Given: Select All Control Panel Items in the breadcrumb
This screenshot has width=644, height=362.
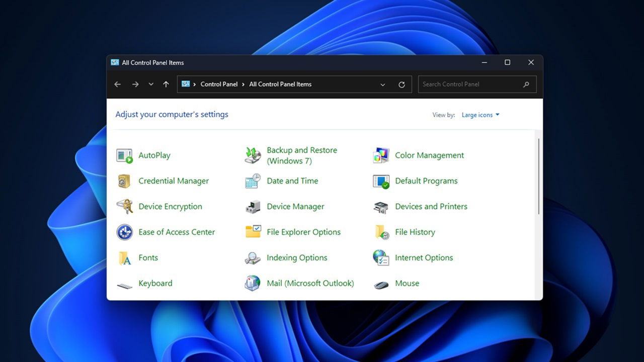Looking at the screenshot, I should point(280,84).
